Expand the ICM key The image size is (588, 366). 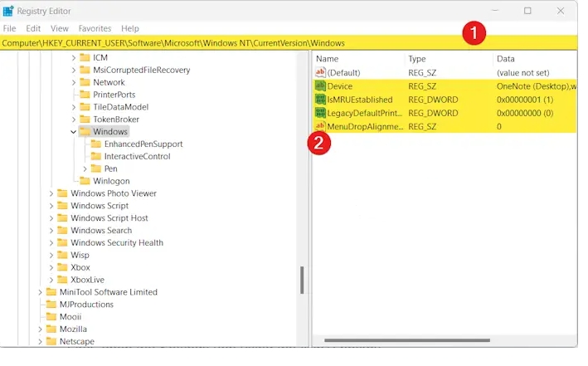point(74,58)
